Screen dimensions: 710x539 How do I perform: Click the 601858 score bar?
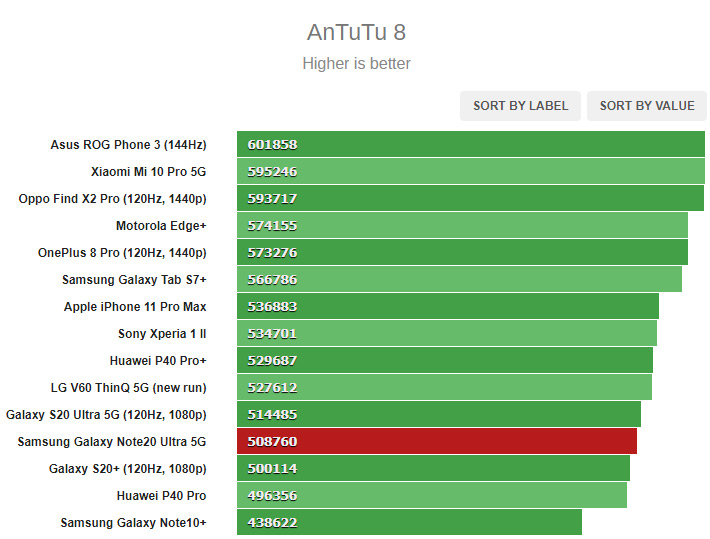[471, 144]
